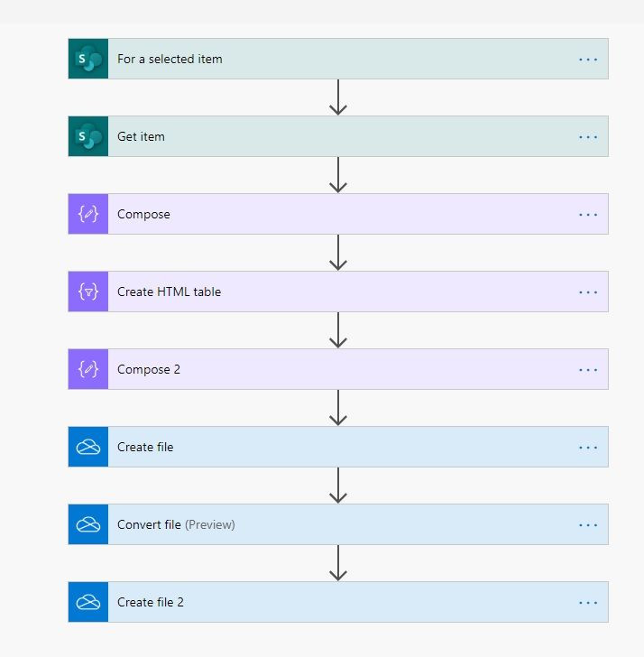Expand the Create file 2 action card

pyautogui.click(x=338, y=602)
